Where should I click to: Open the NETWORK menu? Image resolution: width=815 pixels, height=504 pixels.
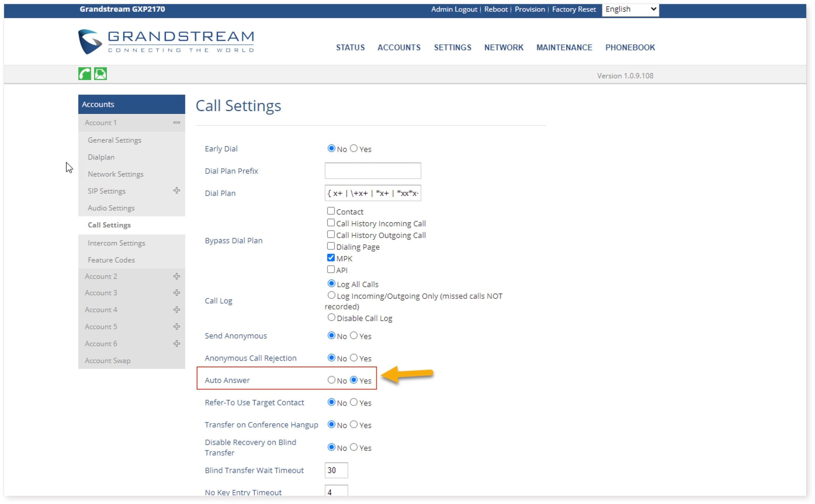(x=504, y=47)
